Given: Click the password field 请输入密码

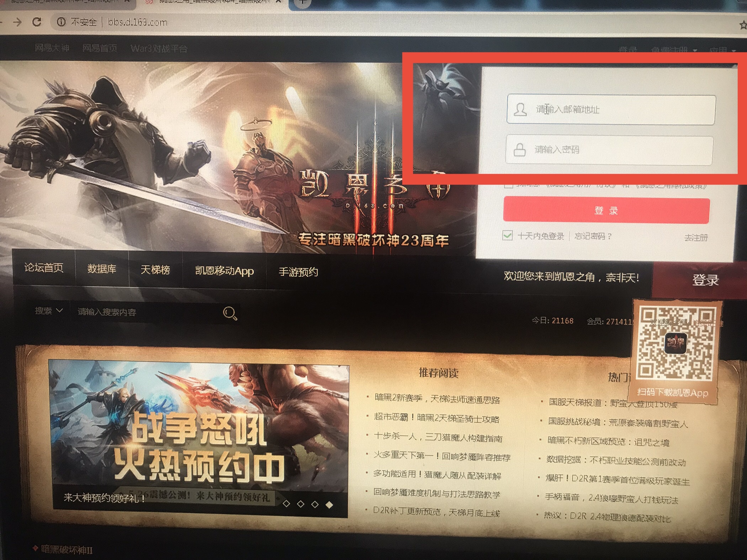Looking at the screenshot, I should (609, 149).
